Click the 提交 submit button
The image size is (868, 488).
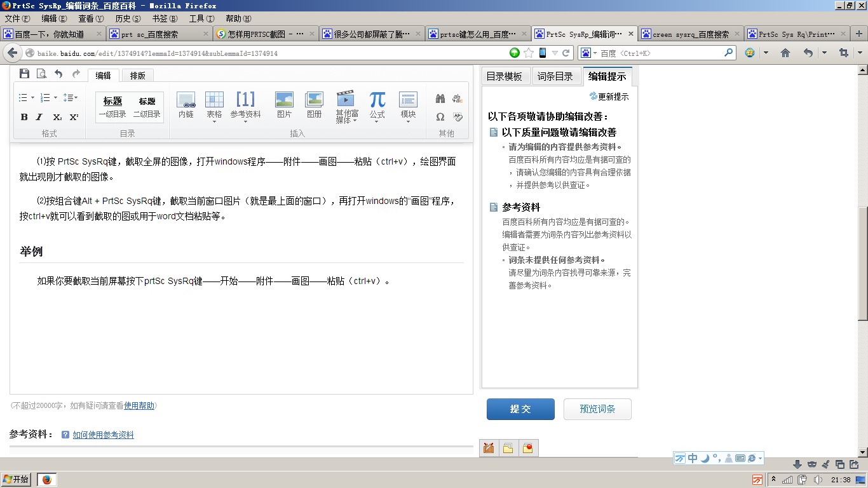click(520, 409)
